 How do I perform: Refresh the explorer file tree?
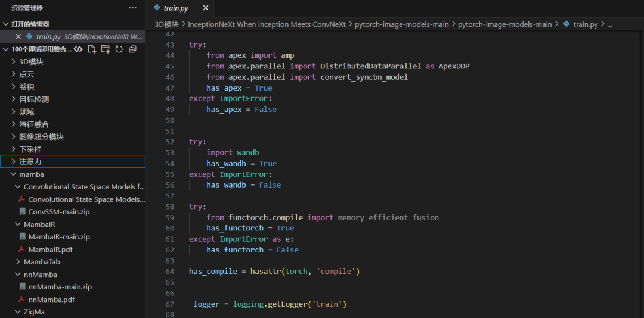coord(119,49)
